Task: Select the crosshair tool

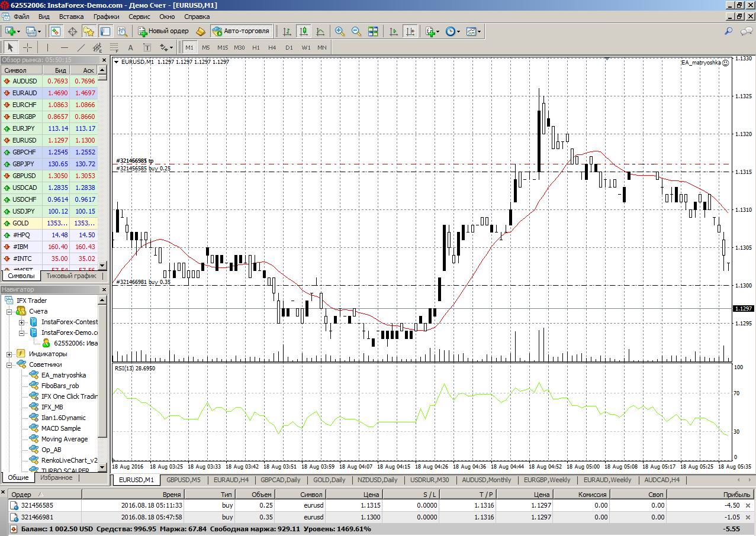Action: click(x=27, y=47)
